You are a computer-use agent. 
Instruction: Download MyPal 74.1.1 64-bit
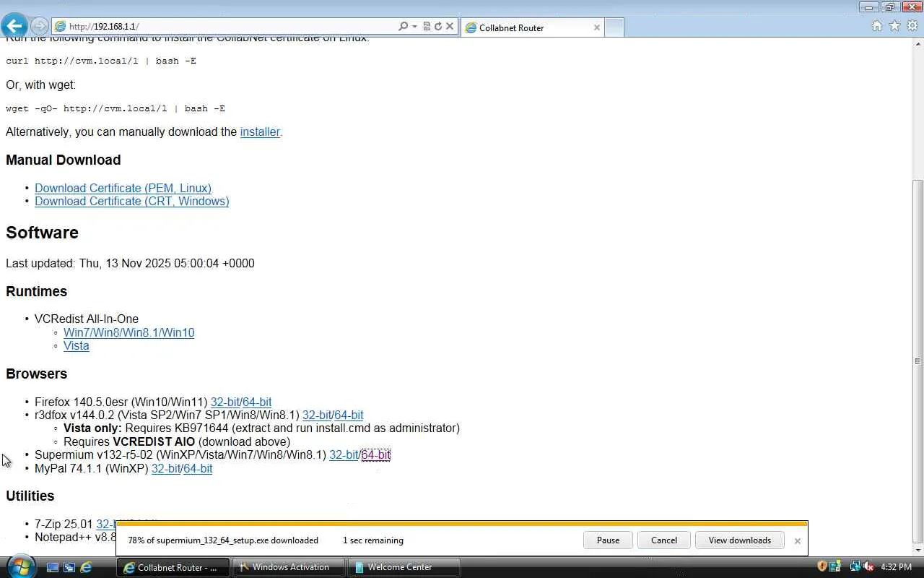coord(198,468)
